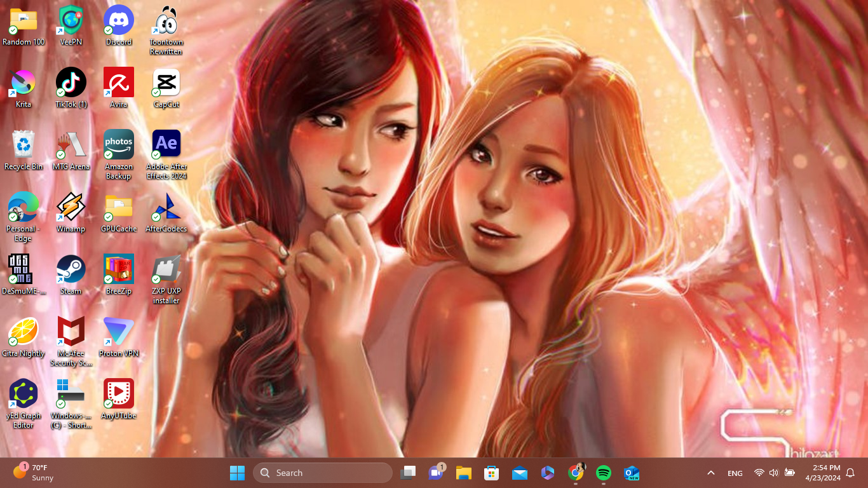Click the taskbar Search box

[323, 473]
